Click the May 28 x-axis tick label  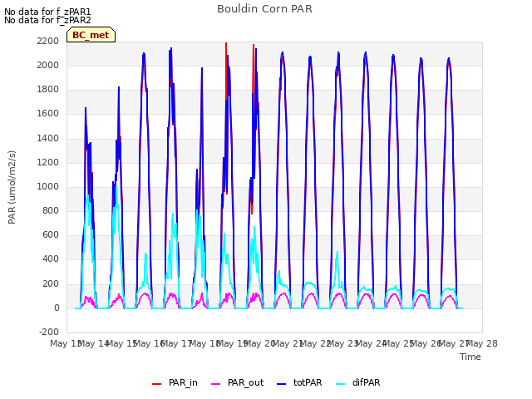482,343
